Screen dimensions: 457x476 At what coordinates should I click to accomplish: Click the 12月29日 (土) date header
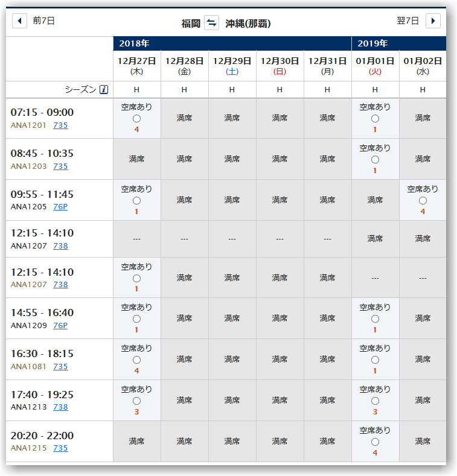pyautogui.click(x=232, y=66)
